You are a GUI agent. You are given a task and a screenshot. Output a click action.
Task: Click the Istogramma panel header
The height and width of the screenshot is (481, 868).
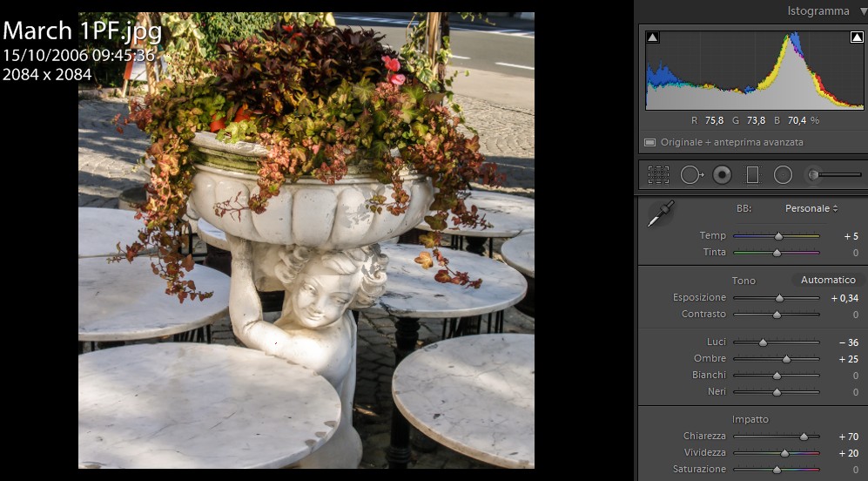(x=818, y=11)
